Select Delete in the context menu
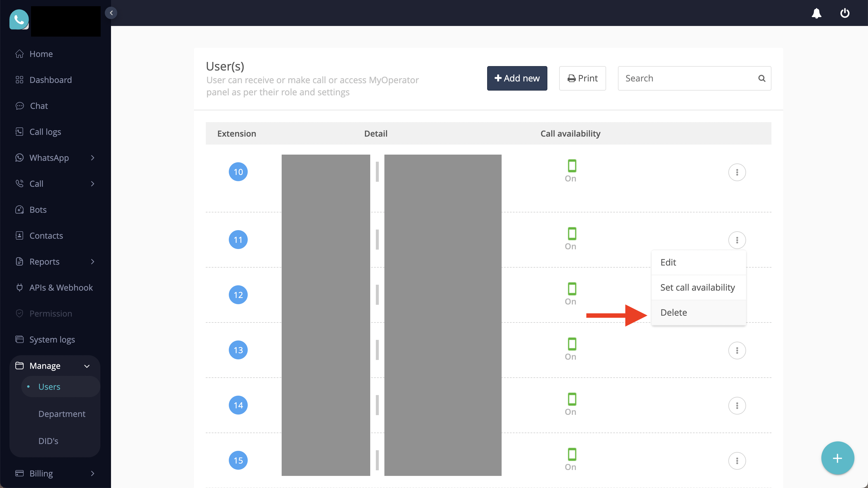The image size is (868, 488). (x=673, y=312)
